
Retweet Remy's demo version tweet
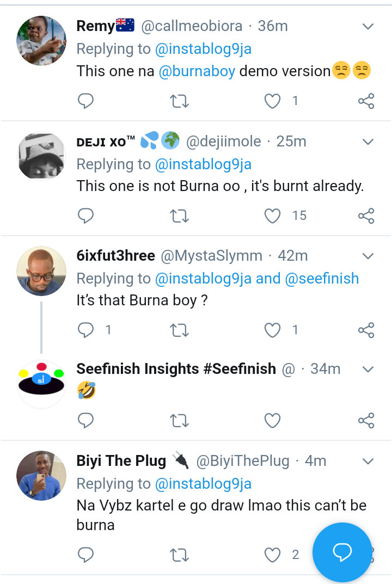click(x=179, y=101)
